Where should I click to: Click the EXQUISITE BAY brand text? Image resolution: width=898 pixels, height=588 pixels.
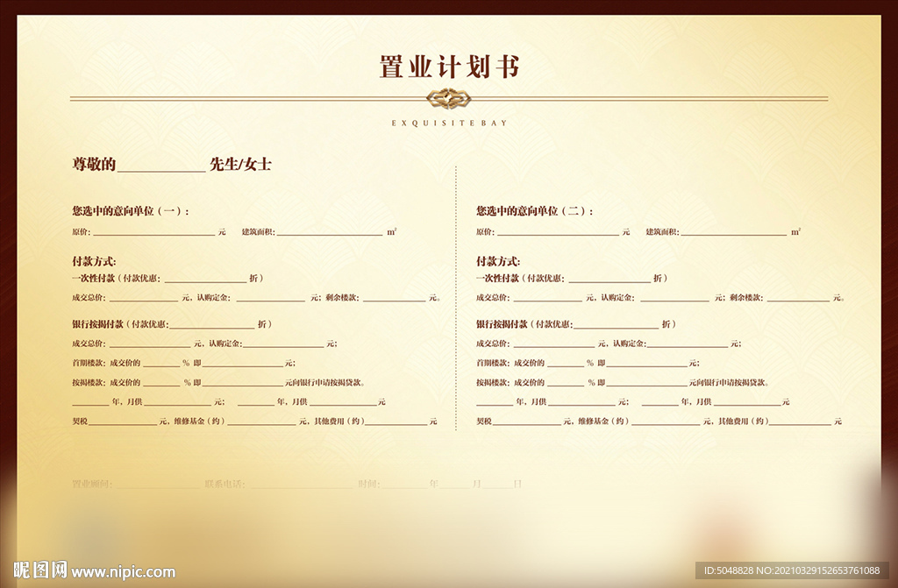(x=449, y=123)
